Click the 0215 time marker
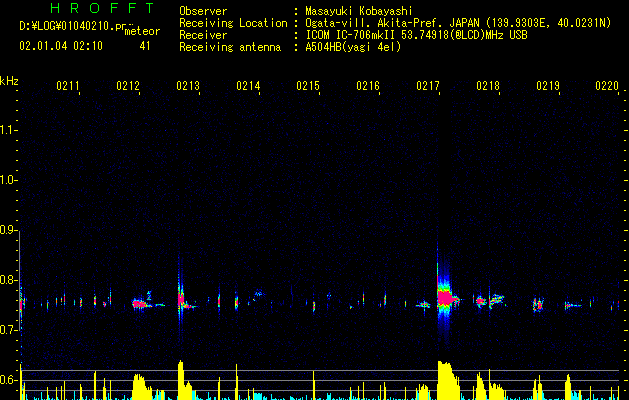 point(308,86)
